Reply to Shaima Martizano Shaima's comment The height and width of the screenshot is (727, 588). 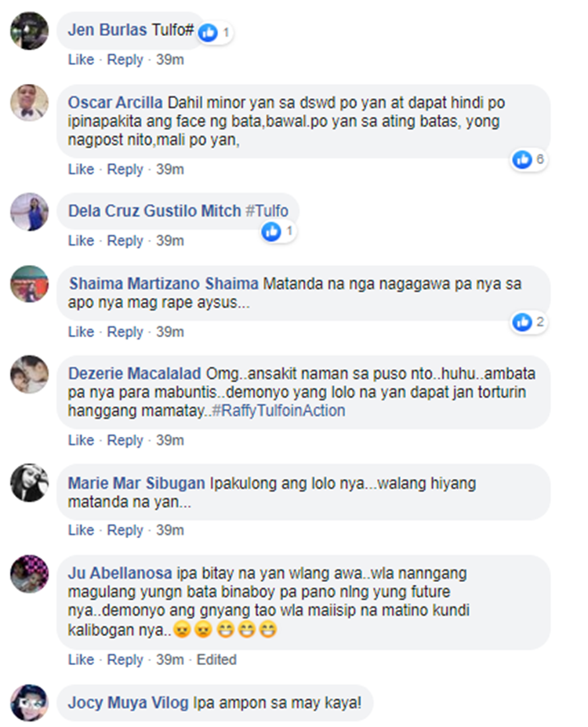pyautogui.click(x=125, y=332)
